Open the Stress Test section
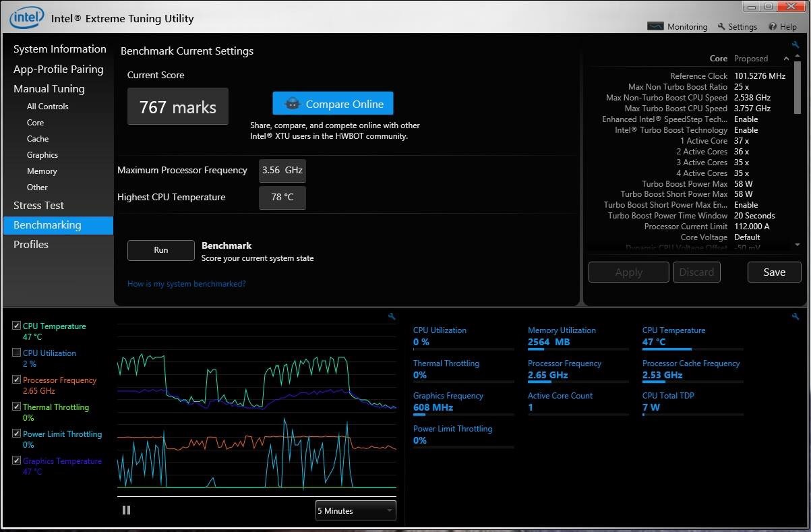The image size is (811, 532). coord(38,205)
